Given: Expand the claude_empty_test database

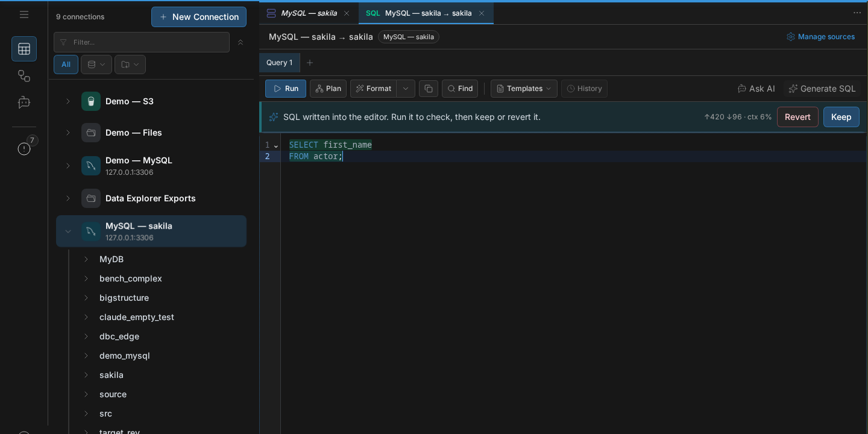Looking at the screenshot, I should click(x=86, y=317).
